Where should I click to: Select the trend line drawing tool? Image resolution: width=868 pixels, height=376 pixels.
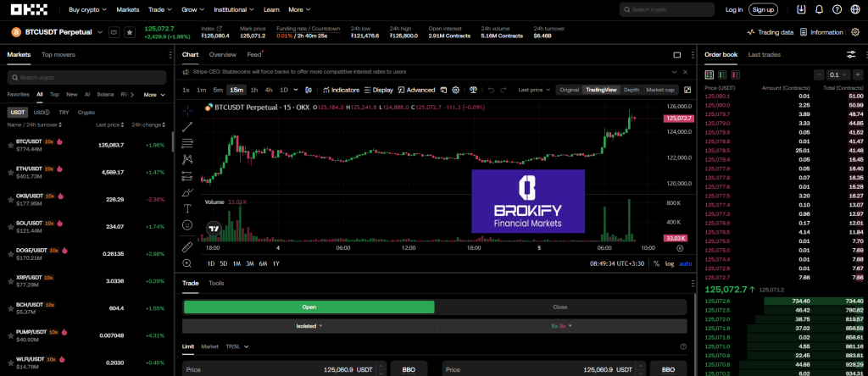[x=187, y=126]
